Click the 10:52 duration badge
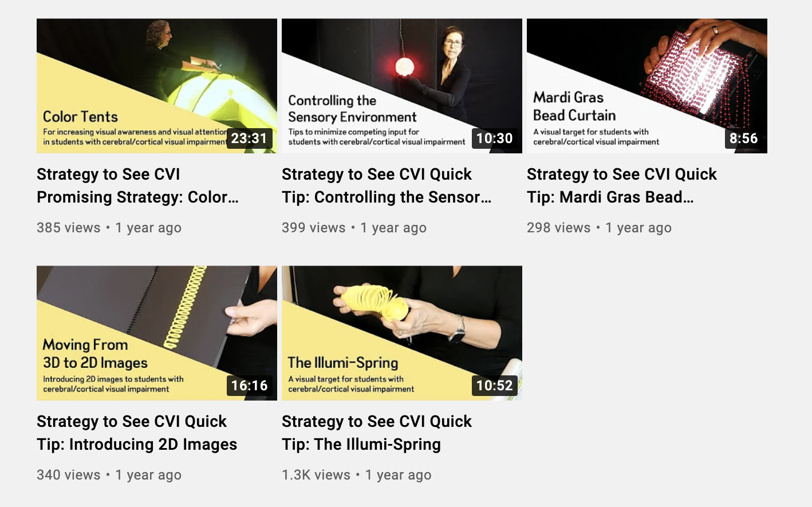 494,386
